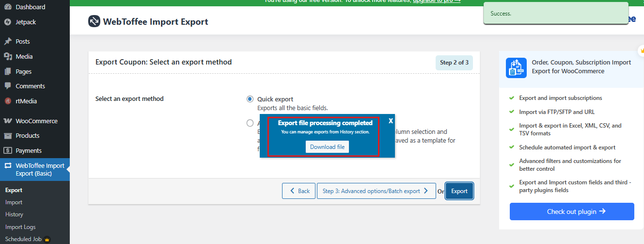644x244 pixels.
Task: Click the Comments speech bubble icon
Action: point(8,86)
